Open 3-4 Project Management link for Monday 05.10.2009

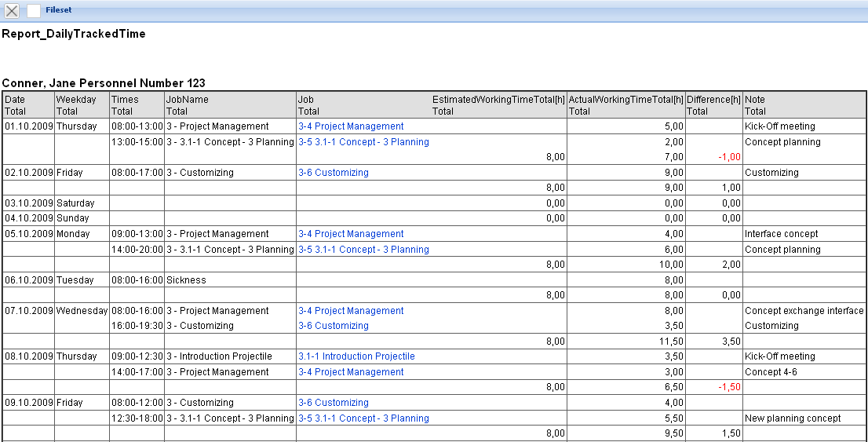click(x=351, y=234)
